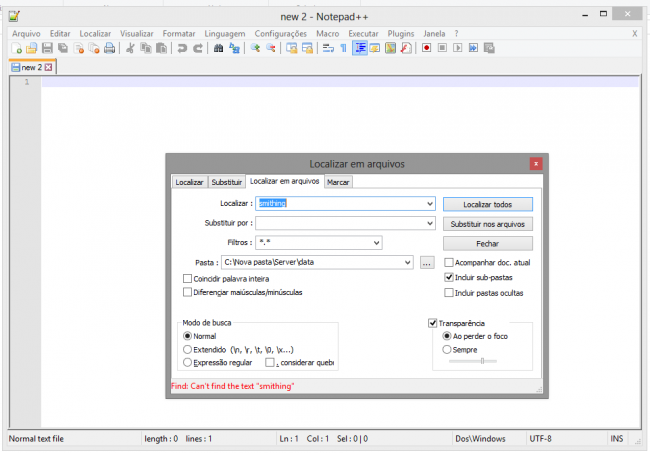Toggle the Word wrap toolbar icon
Image resolution: width=650 pixels, height=453 pixels.
tap(328, 48)
